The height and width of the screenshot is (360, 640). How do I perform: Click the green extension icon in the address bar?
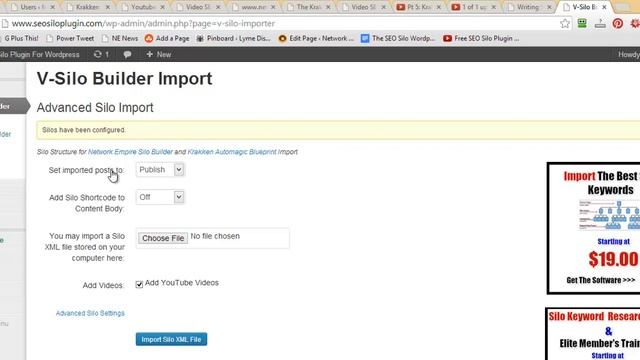582,23
